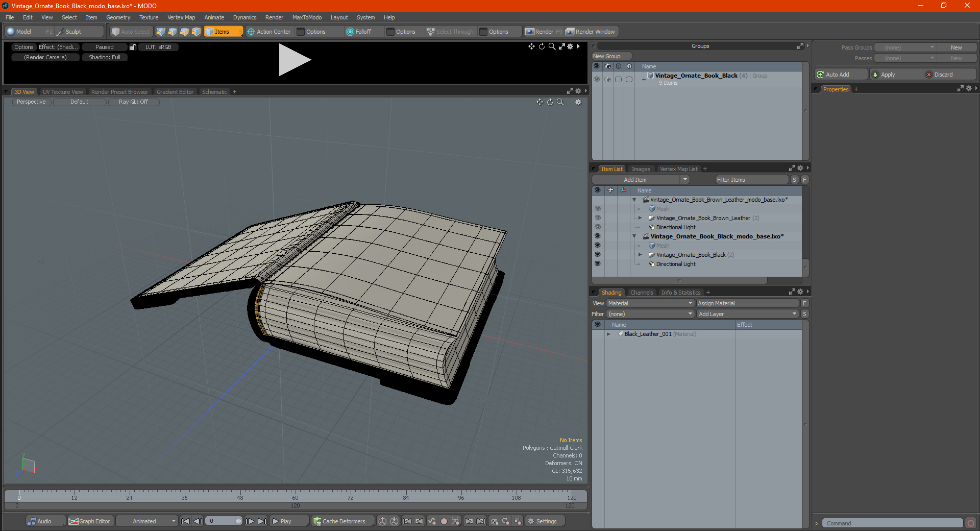Select Edges selection mode cube icon
The width and height of the screenshot is (980, 531).
pyautogui.click(x=173, y=32)
